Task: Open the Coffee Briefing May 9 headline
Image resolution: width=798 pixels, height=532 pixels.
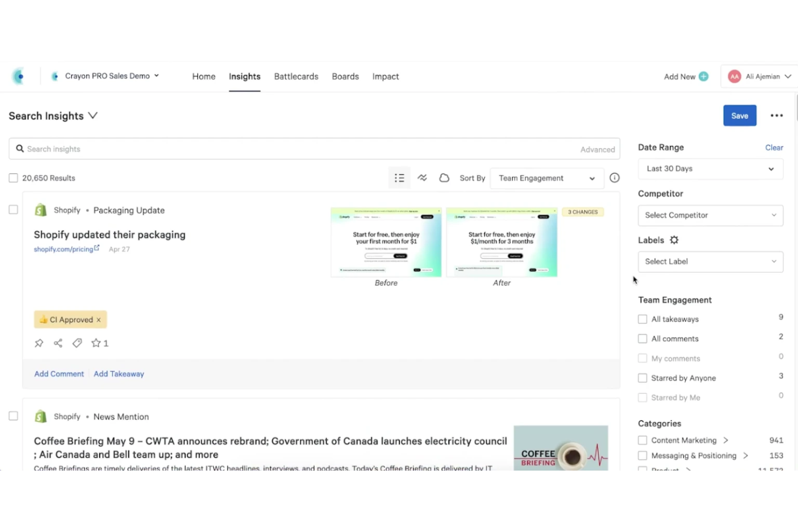Action: pyautogui.click(x=271, y=448)
